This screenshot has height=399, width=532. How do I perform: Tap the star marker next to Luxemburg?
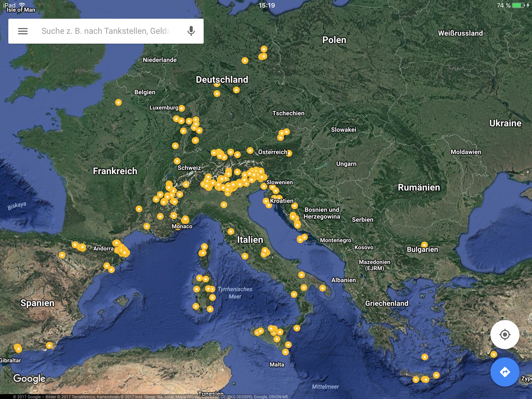pyautogui.click(x=182, y=108)
